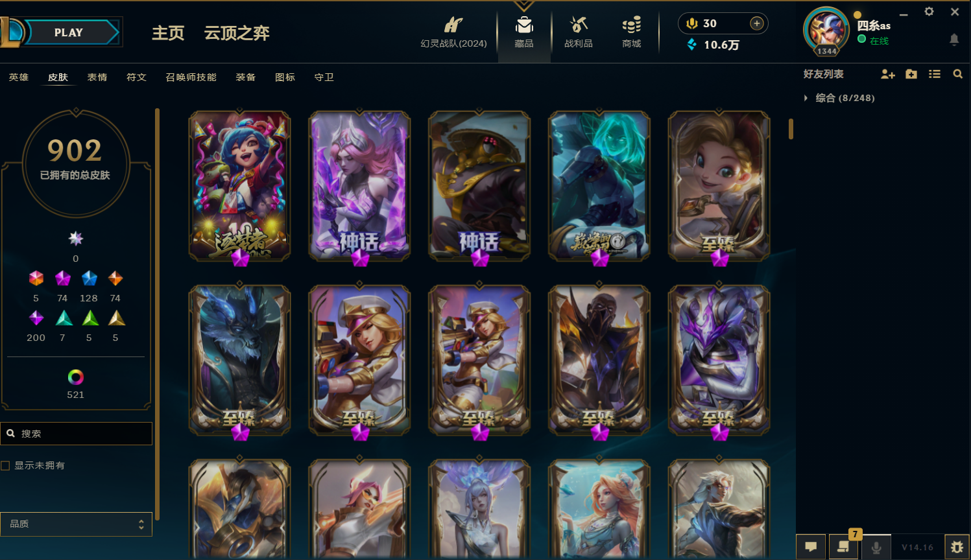Open the 品质 sorting dropdown
This screenshot has height=560, width=971.
point(77,524)
